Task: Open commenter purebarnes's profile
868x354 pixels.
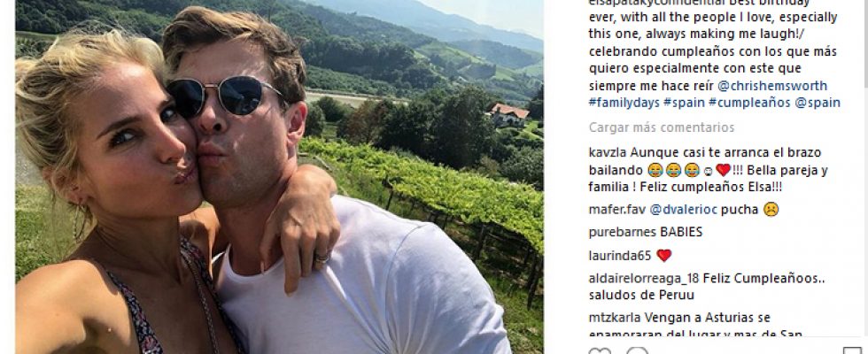Action: [x=616, y=232]
